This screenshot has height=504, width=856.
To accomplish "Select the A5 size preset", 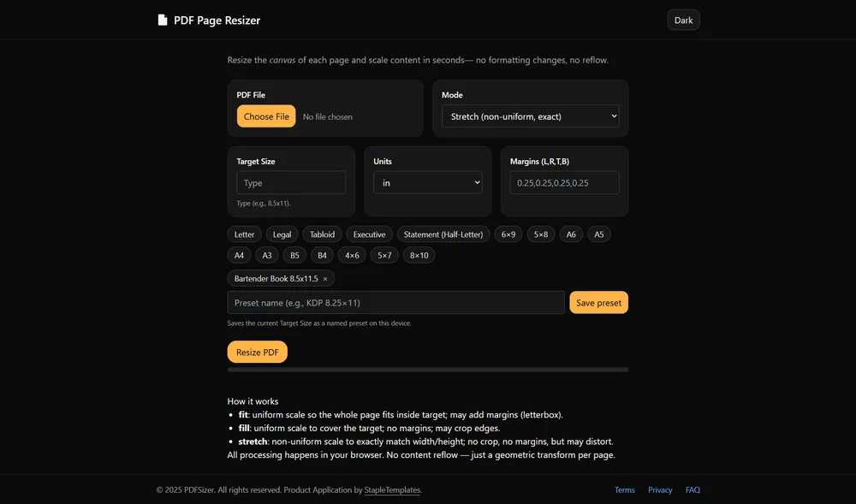I will point(599,234).
